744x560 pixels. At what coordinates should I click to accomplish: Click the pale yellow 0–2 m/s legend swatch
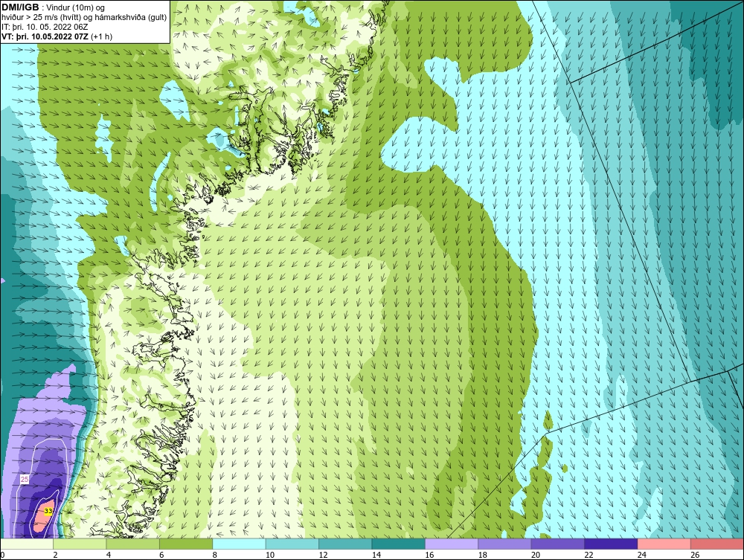pyautogui.click(x=27, y=544)
